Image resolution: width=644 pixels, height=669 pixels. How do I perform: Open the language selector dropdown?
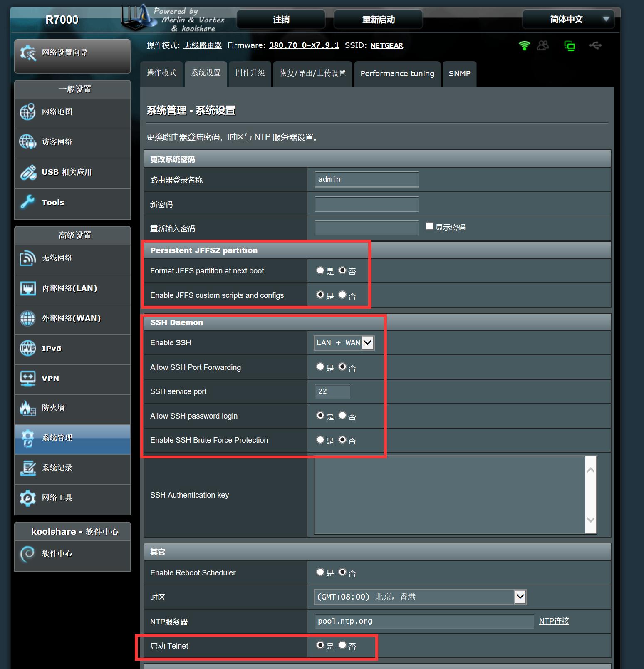click(568, 19)
